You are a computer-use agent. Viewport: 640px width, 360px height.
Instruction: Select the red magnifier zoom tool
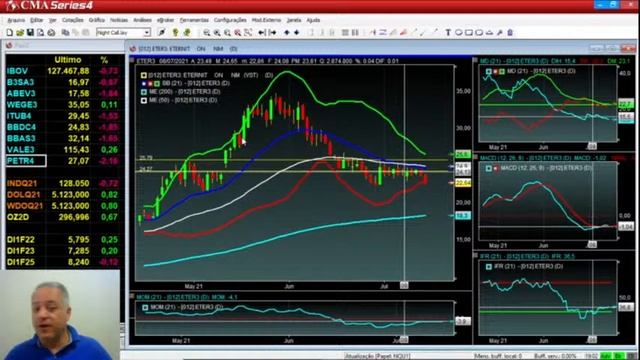(x=238, y=33)
